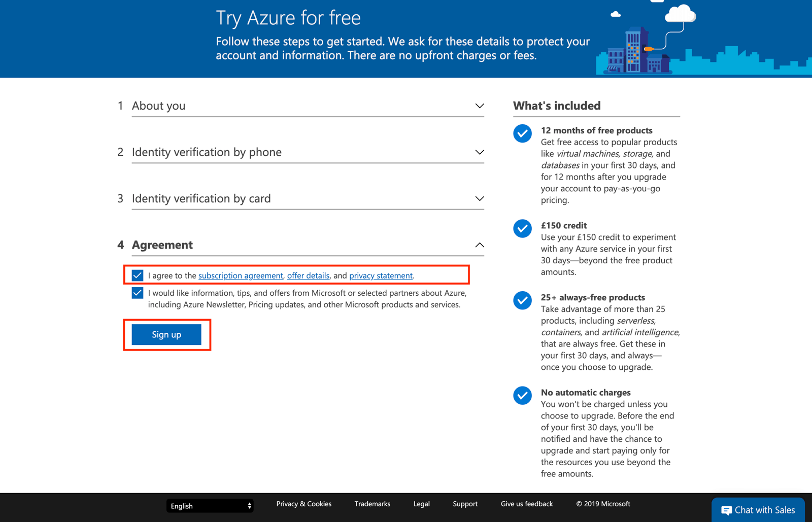
Task: Toggle agreement to the privacy statement checkbox
Action: (x=137, y=275)
